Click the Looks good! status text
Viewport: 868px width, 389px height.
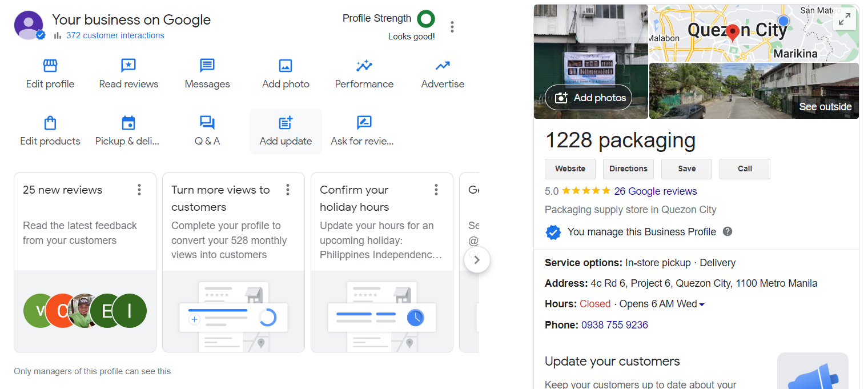coord(412,37)
